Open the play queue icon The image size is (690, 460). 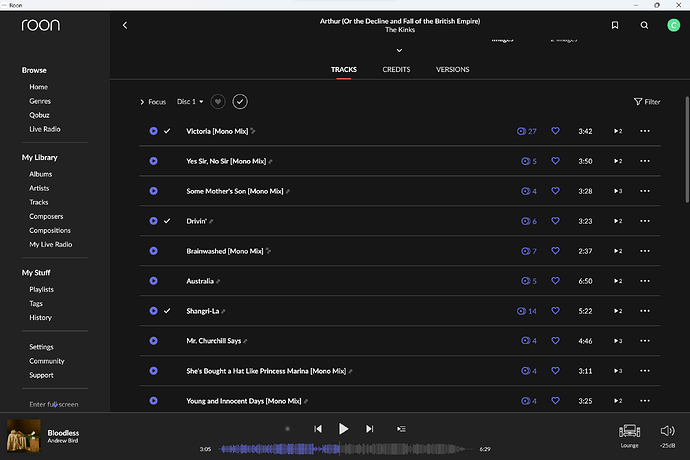(x=401, y=429)
